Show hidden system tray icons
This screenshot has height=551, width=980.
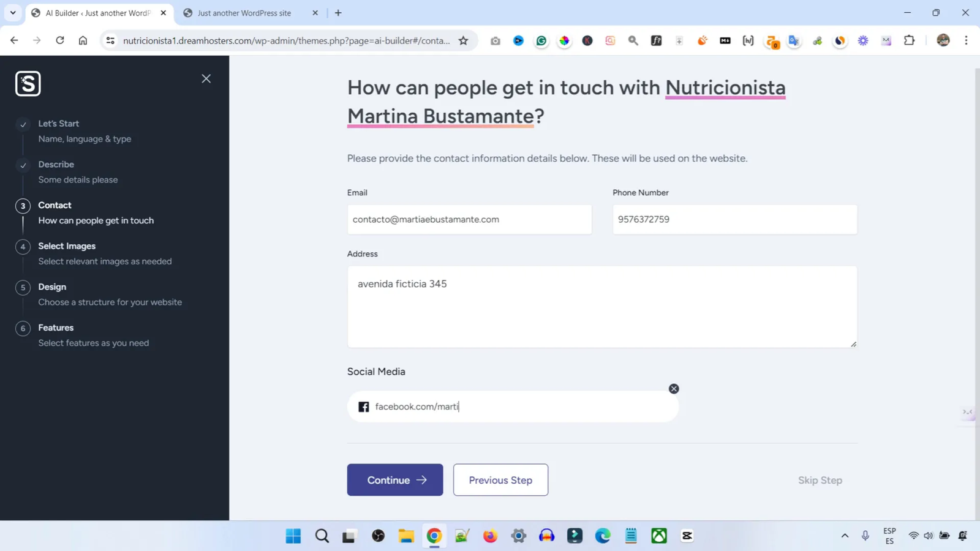pos(845,536)
